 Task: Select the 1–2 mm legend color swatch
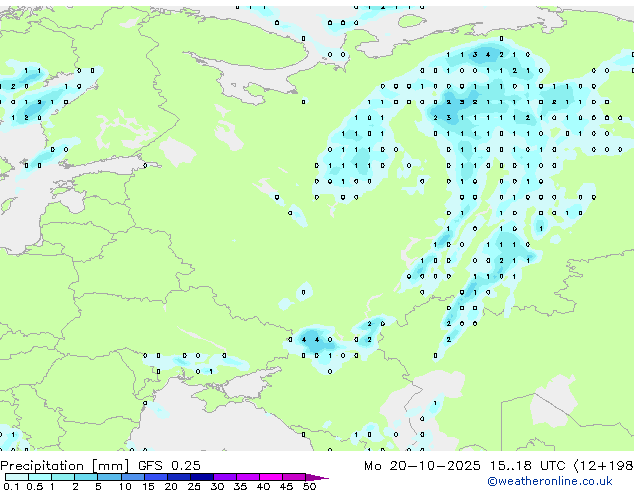[x=63, y=477]
